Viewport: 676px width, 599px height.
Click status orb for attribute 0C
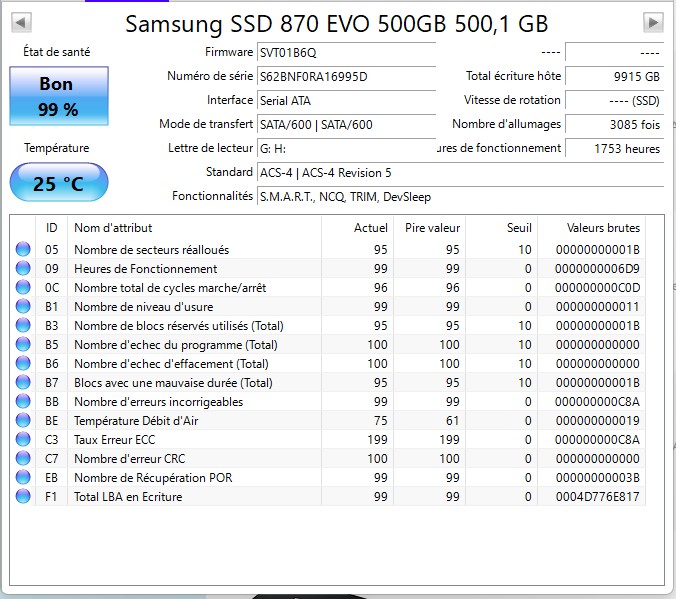[x=23, y=287]
